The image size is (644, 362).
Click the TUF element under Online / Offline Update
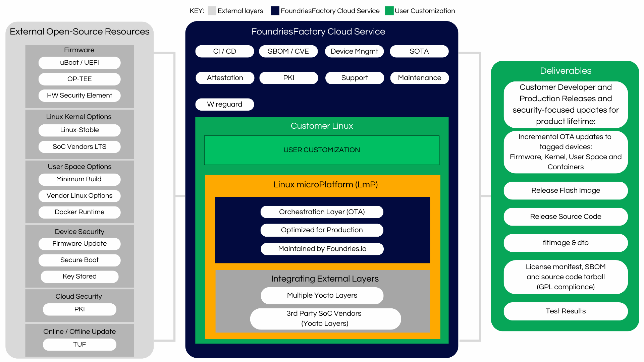point(79,344)
